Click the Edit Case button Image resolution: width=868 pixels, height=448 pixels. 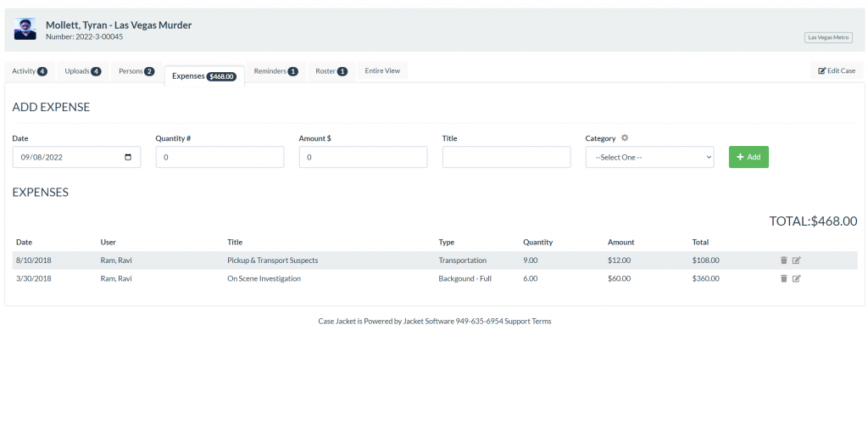837,70
